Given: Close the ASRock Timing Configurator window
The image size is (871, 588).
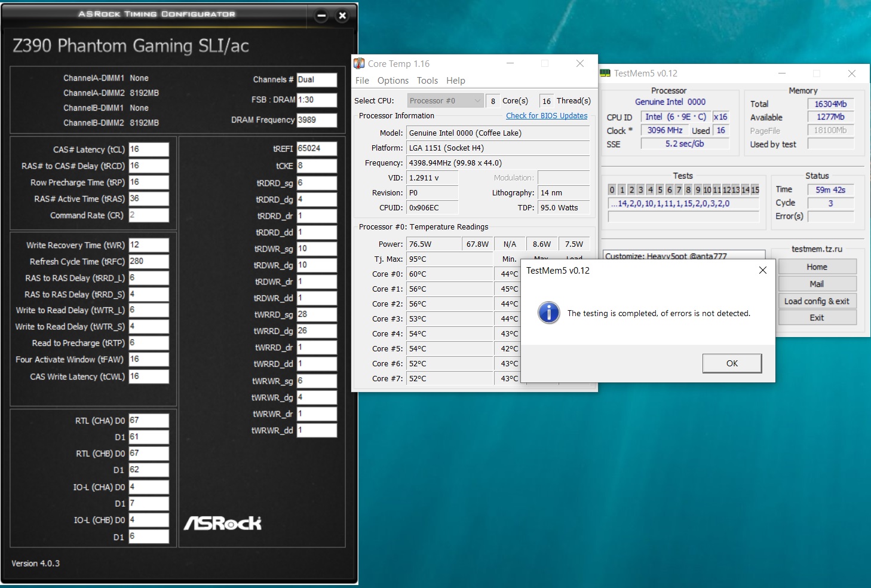Looking at the screenshot, I should pos(342,16).
